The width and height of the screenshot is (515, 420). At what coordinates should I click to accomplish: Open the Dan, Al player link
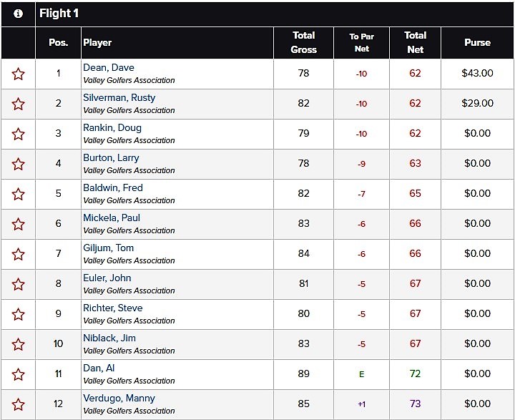coord(99,368)
